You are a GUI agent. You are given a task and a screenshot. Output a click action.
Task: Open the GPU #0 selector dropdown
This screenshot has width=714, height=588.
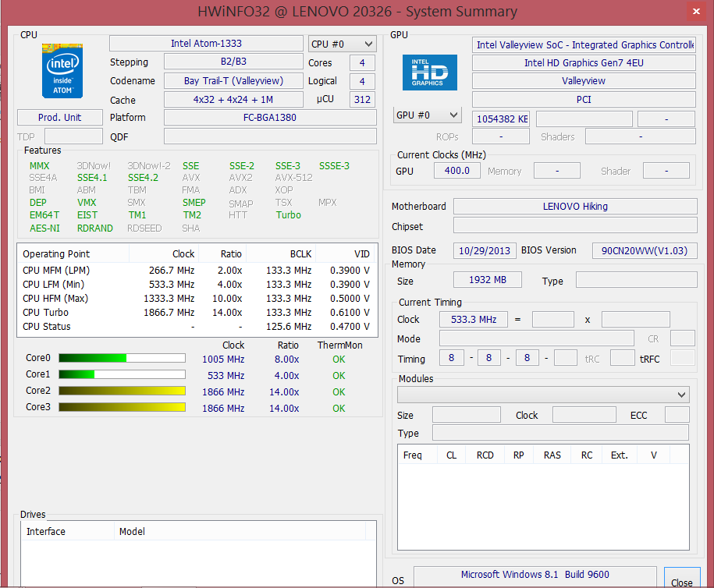[427, 115]
